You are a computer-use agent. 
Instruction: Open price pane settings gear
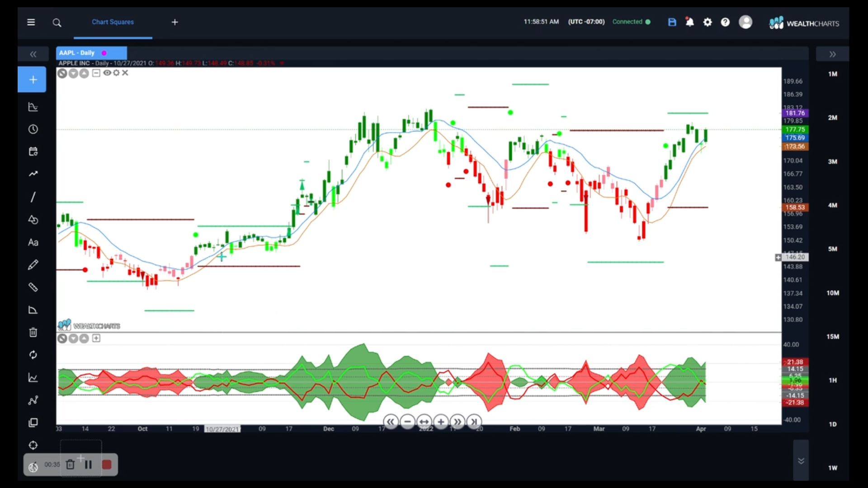(x=116, y=73)
